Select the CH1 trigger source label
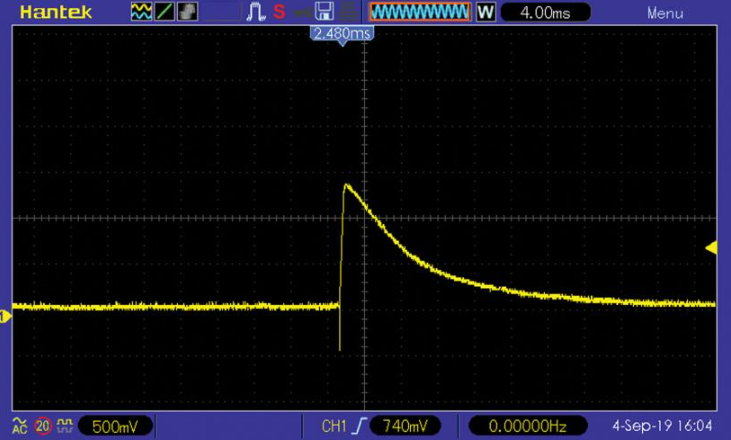The width and height of the screenshot is (731, 440). 333,427
